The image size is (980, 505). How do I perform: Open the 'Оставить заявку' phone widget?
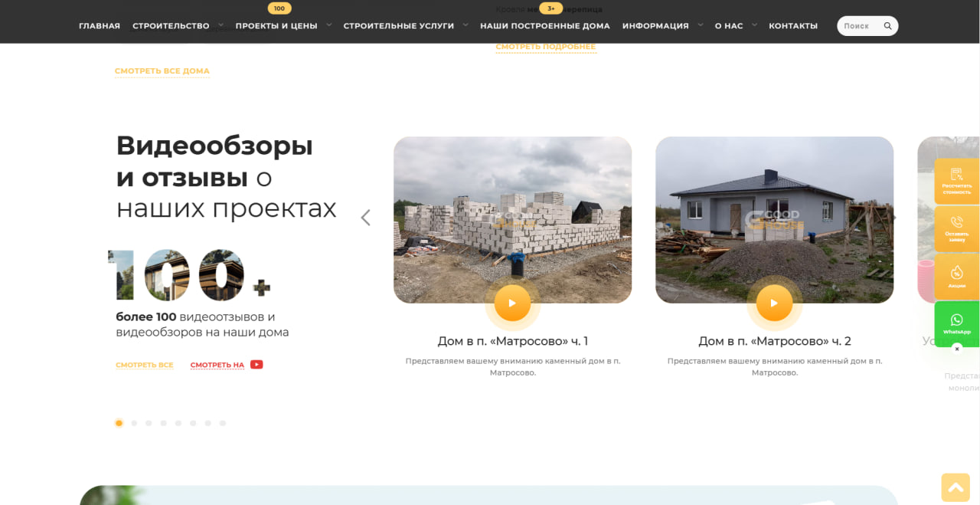pos(957,228)
